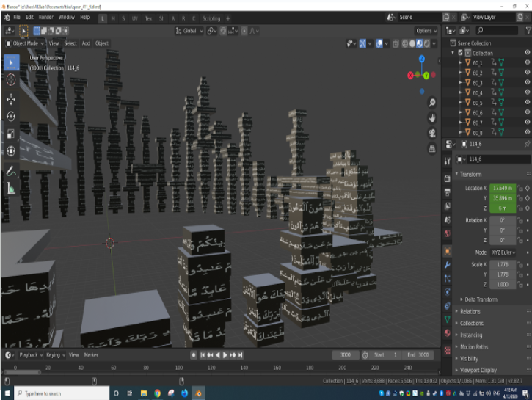Click the Options button in viewport header
The height and width of the screenshot is (400, 532).
click(426, 31)
